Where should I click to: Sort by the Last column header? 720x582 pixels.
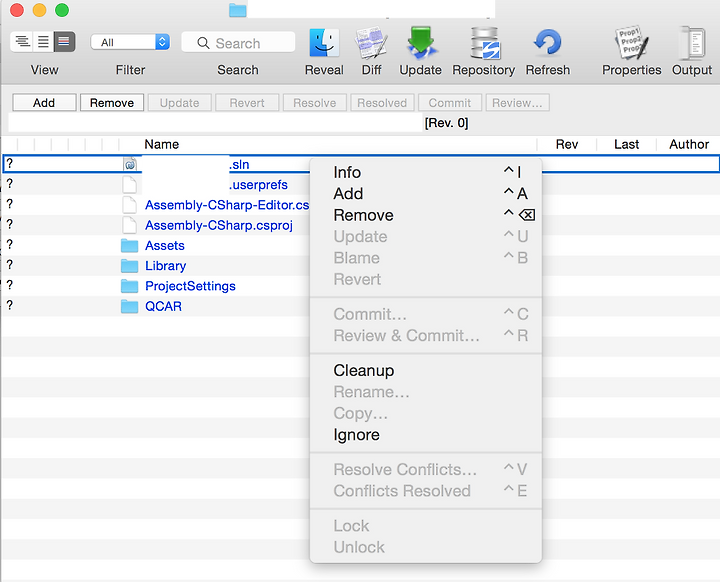tap(626, 144)
